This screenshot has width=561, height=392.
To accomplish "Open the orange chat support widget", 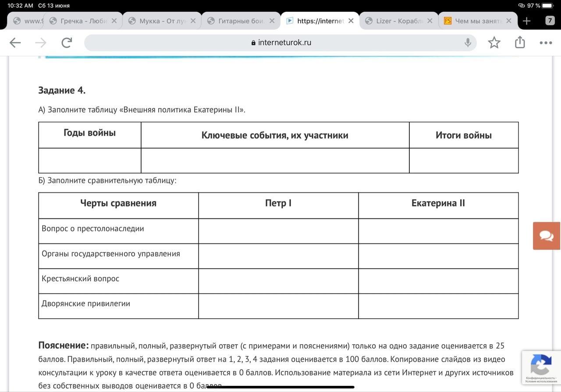I will [547, 236].
